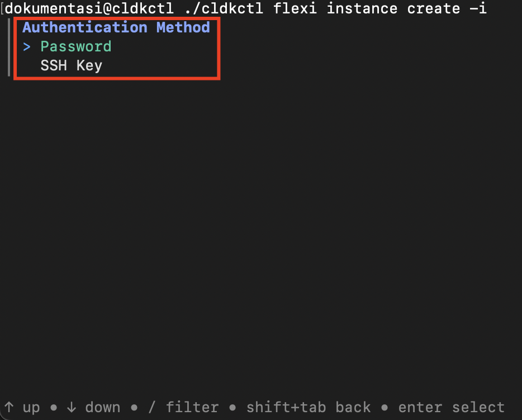
Task: Click the bullet separator after up
Action: 54,407
